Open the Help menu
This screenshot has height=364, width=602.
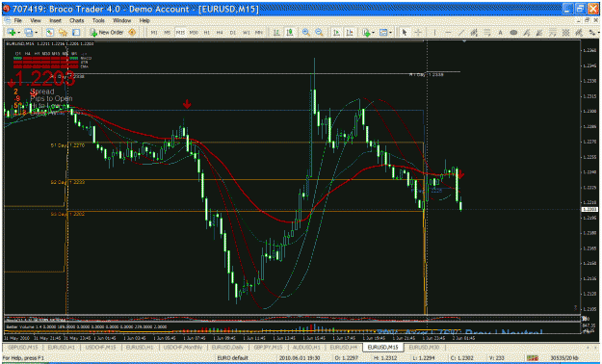(144, 20)
